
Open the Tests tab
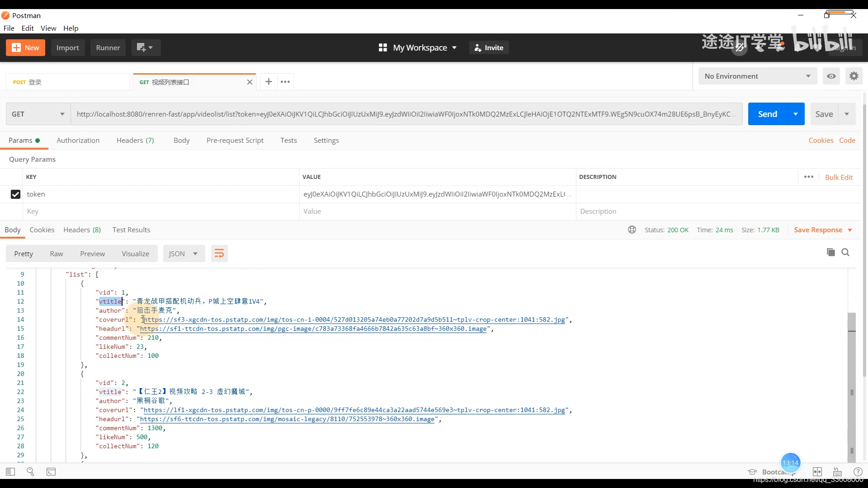pyautogui.click(x=288, y=141)
